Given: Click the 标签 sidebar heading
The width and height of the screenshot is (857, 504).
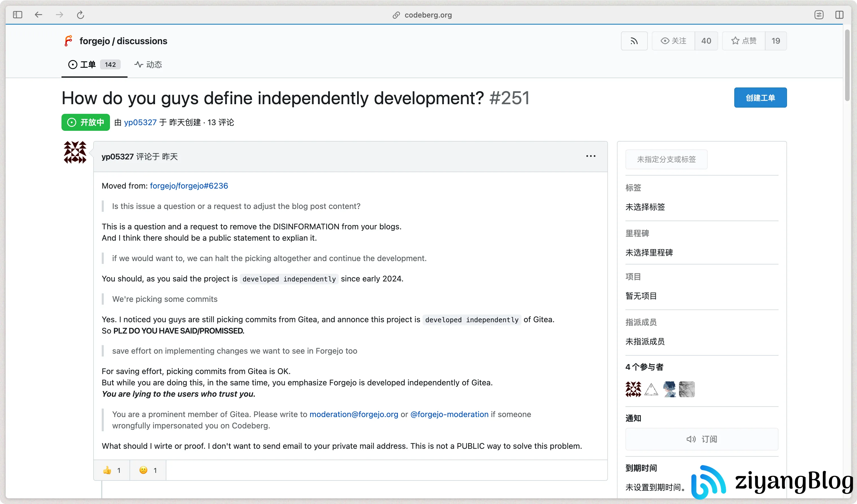Looking at the screenshot, I should click(x=633, y=188).
